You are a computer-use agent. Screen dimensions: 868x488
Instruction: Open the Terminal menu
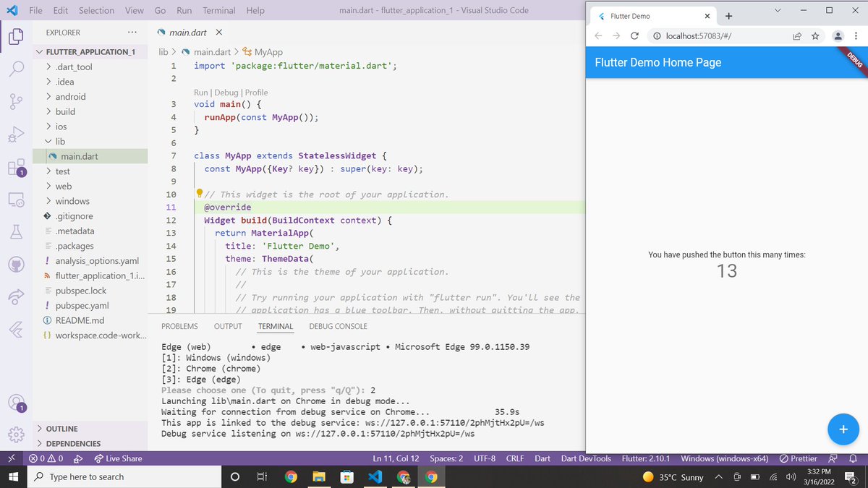[218, 10]
